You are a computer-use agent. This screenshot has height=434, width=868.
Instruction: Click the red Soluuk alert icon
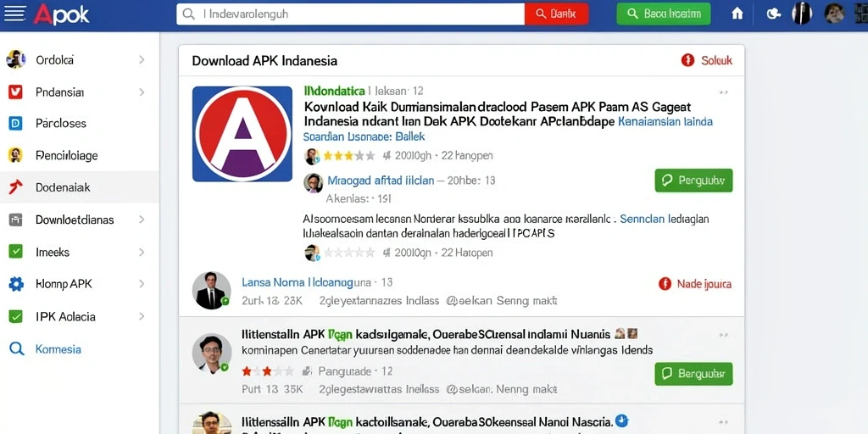687,60
